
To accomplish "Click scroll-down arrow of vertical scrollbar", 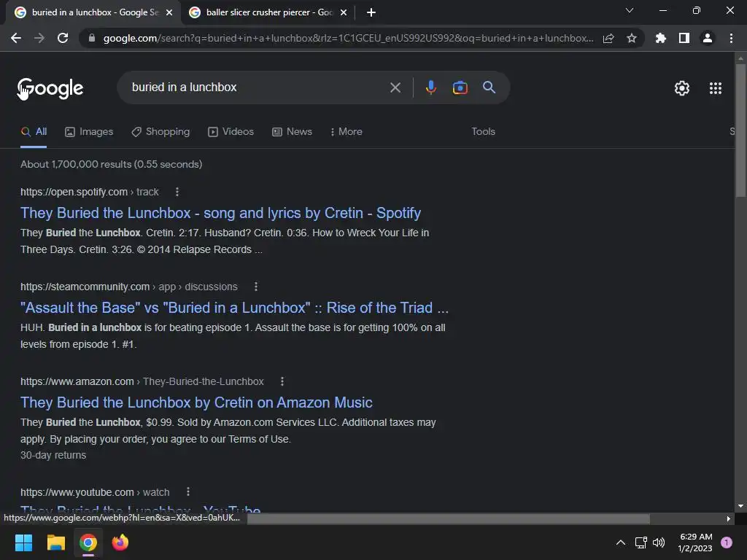I will pyautogui.click(x=740, y=506).
